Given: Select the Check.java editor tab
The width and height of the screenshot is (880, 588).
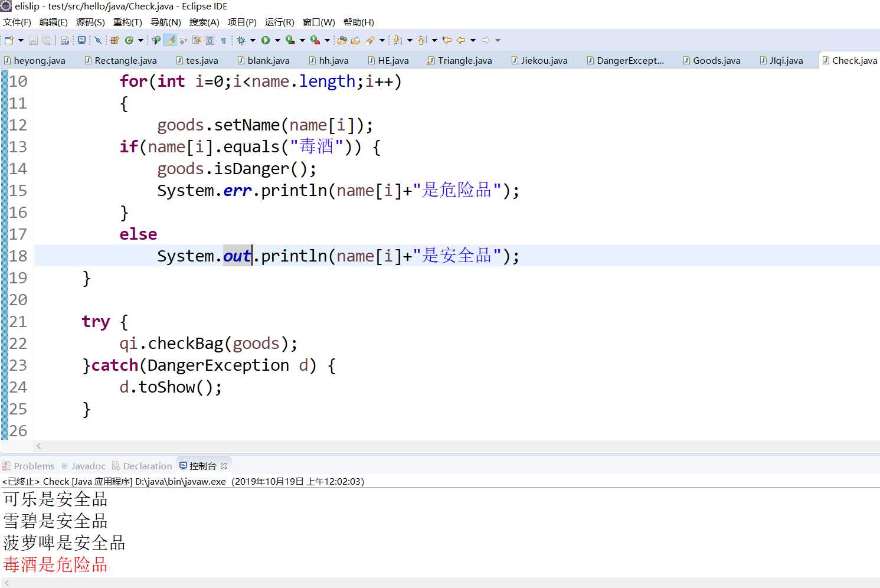Looking at the screenshot, I should point(850,60).
